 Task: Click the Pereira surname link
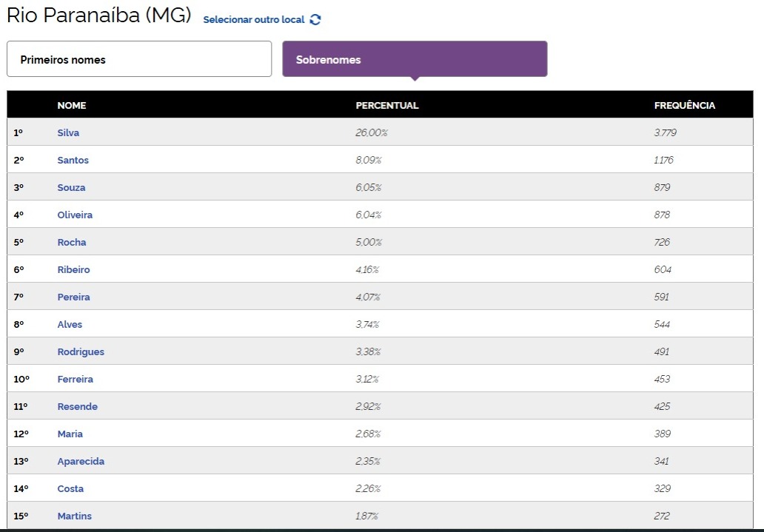[x=73, y=297]
